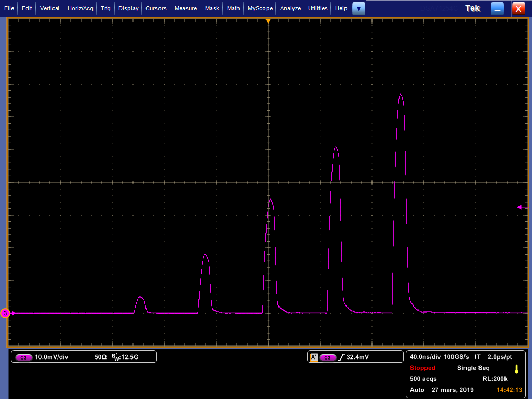Open the Cursors menu
This screenshot has width=532, height=399.
tap(156, 8)
